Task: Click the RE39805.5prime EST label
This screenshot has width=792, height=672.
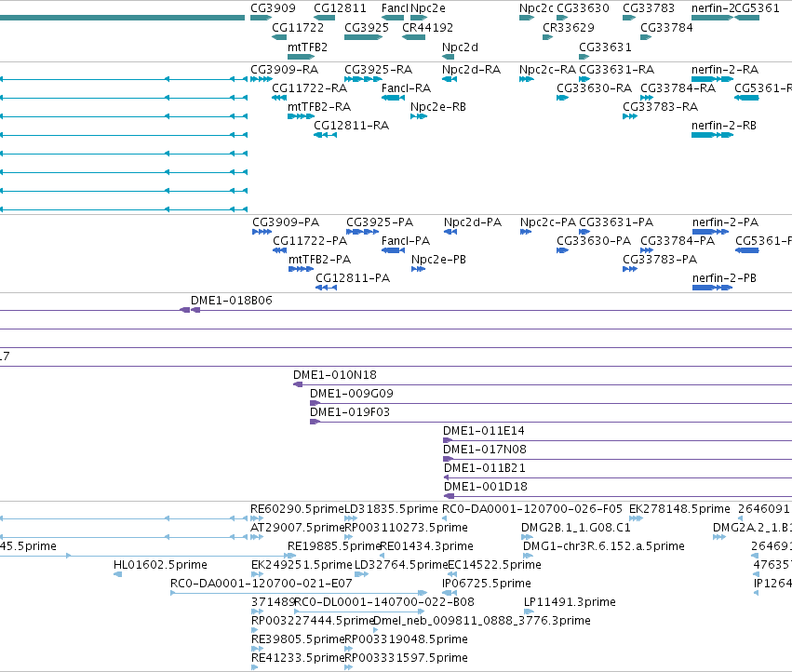Action: click(x=298, y=639)
